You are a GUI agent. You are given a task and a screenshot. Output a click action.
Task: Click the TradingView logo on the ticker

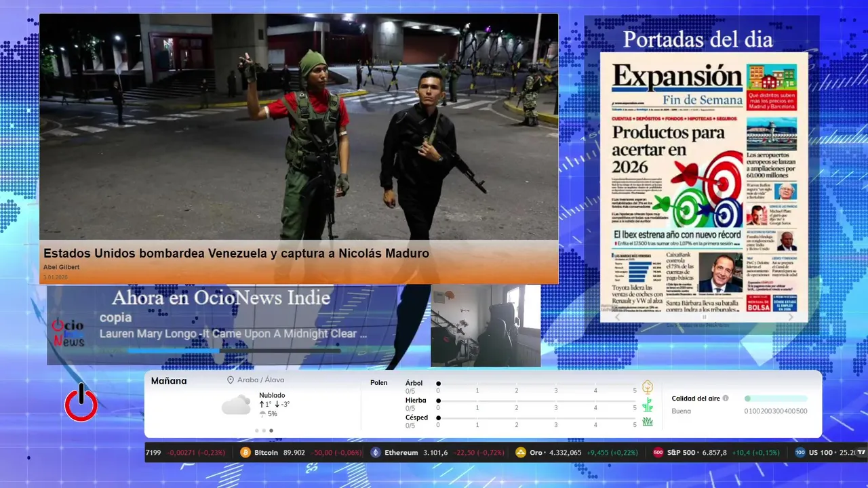pos(861,452)
